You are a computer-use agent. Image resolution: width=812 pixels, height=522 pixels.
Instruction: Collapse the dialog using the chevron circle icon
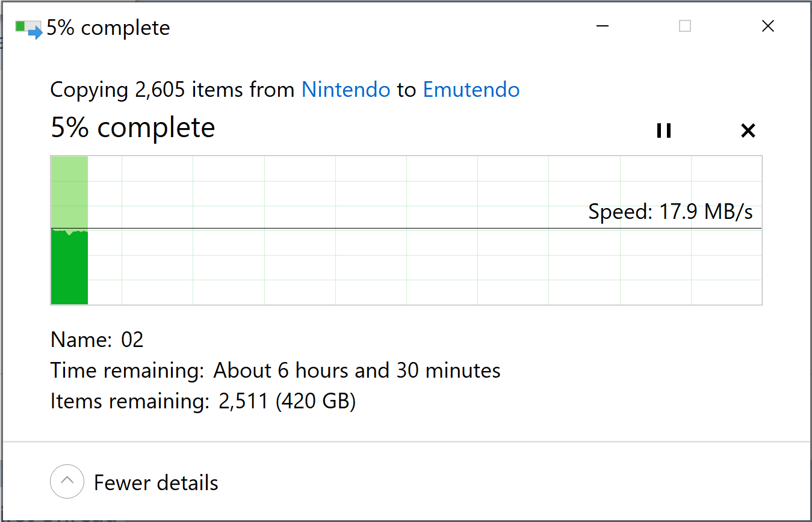coord(67,482)
